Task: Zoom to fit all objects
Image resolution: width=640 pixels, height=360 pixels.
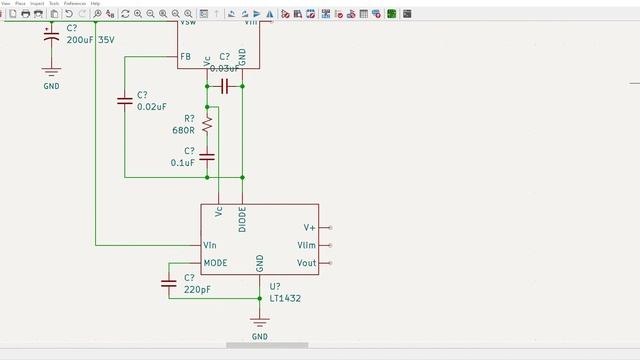Action: 176,14
